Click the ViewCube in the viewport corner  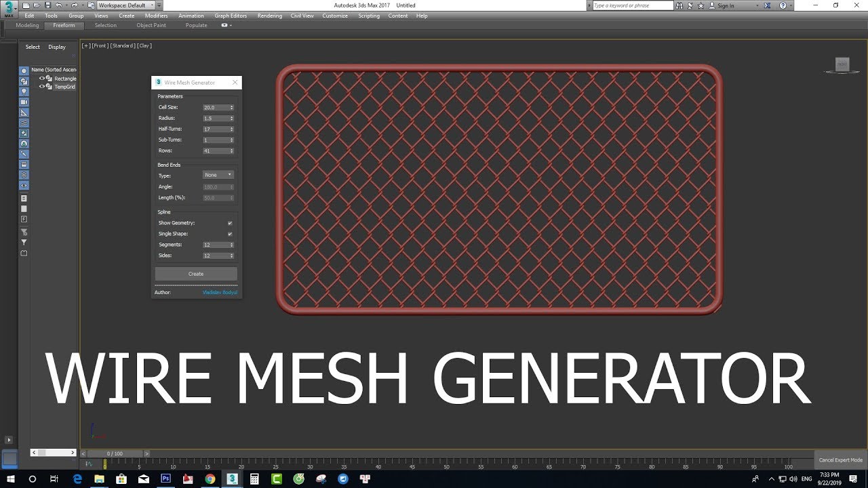click(x=842, y=65)
